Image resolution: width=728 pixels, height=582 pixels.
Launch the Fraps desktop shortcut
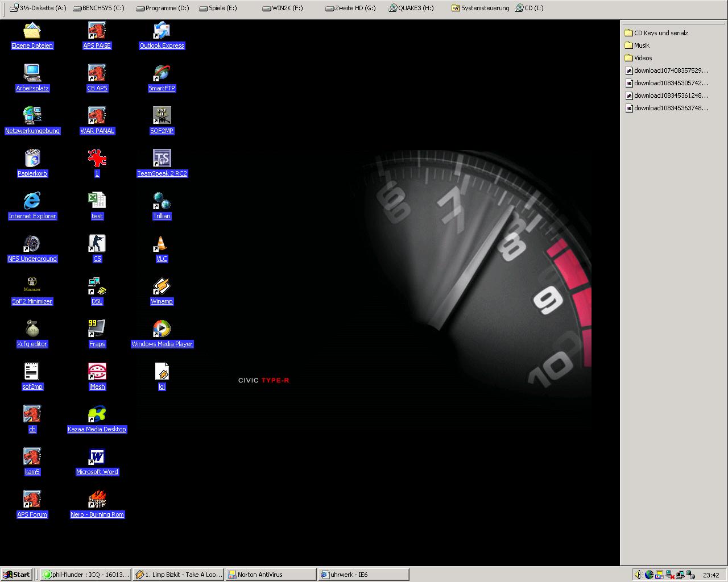click(x=97, y=329)
